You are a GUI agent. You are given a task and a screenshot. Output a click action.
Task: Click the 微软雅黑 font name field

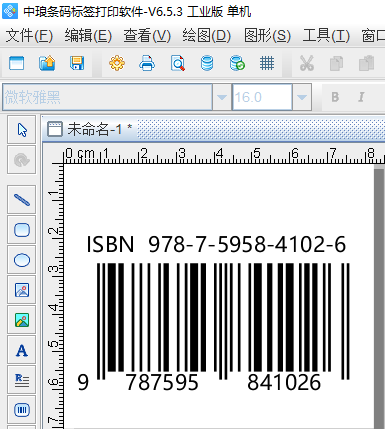pyautogui.click(x=107, y=97)
